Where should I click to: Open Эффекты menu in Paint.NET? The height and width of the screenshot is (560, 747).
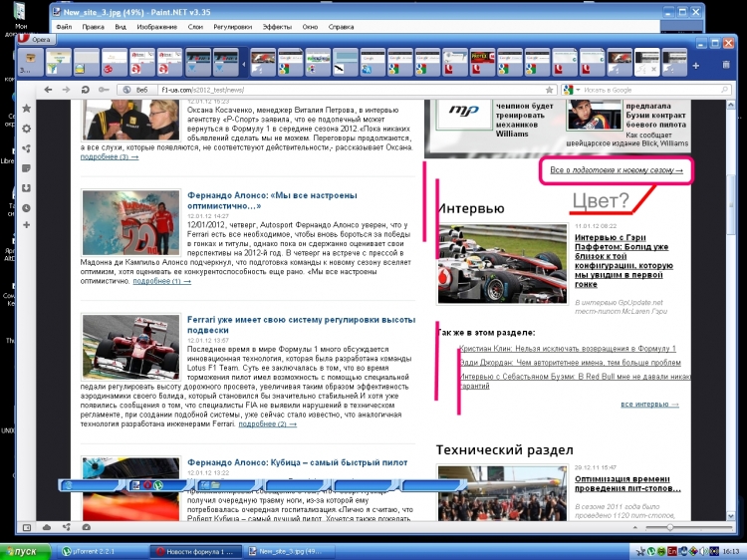click(277, 27)
